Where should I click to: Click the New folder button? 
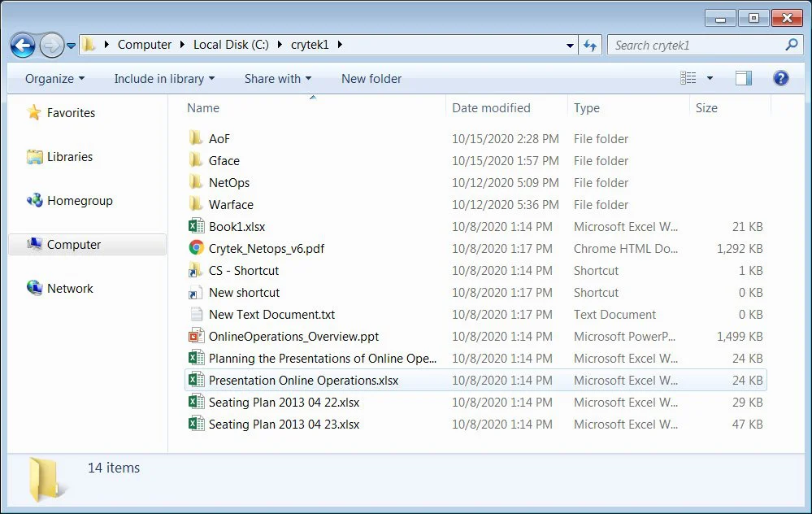click(x=371, y=78)
